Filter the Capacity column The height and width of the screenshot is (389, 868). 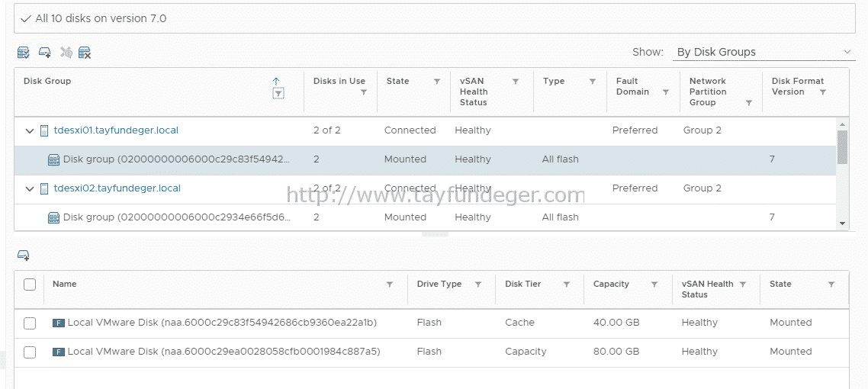654,285
